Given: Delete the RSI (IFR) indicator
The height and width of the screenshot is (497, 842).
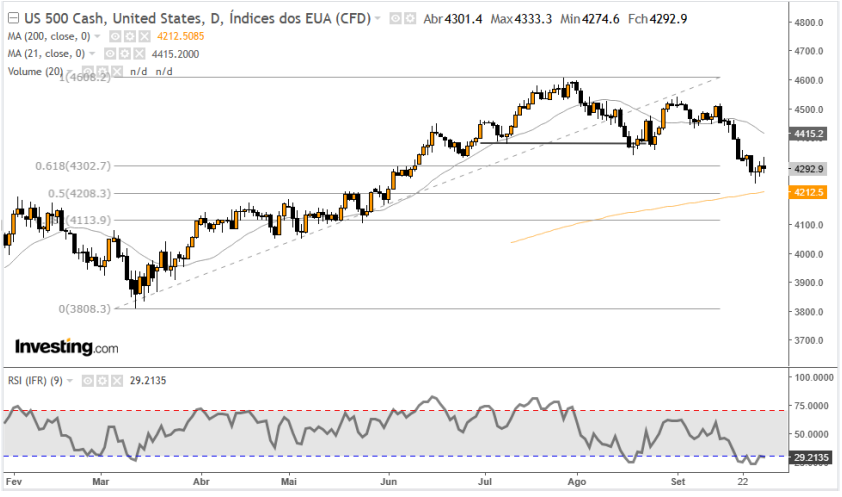Looking at the screenshot, I should [115, 381].
